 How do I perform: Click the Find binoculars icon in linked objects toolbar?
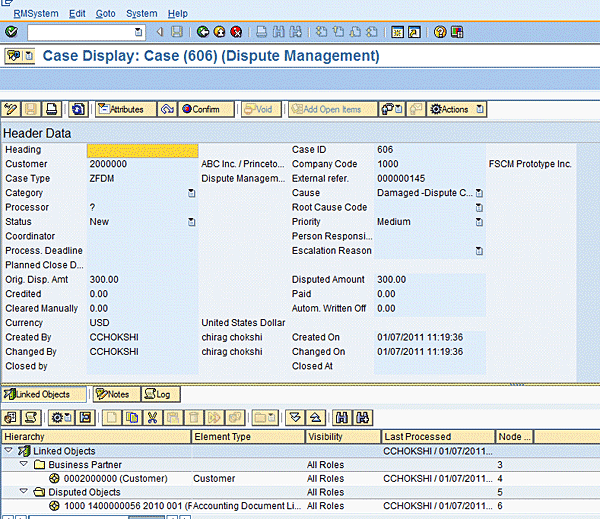(x=340, y=416)
